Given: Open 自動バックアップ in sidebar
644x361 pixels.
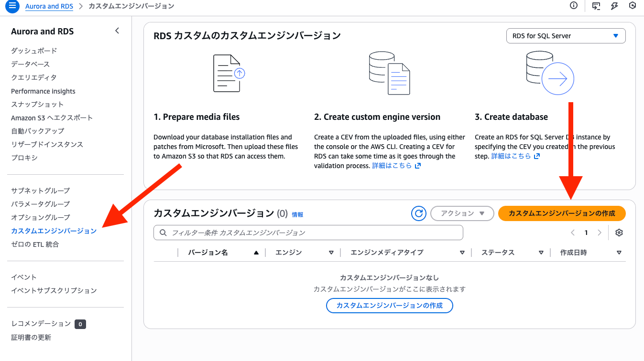Looking at the screenshot, I should click(x=38, y=131).
